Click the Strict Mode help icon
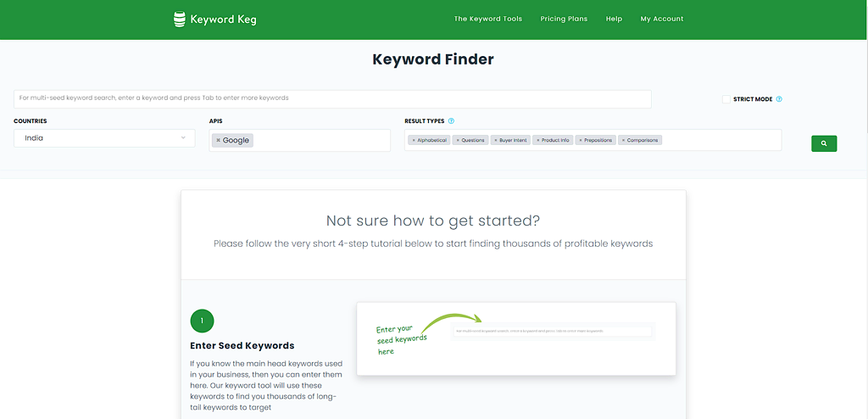868x419 pixels. pyautogui.click(x=779, y=99)
